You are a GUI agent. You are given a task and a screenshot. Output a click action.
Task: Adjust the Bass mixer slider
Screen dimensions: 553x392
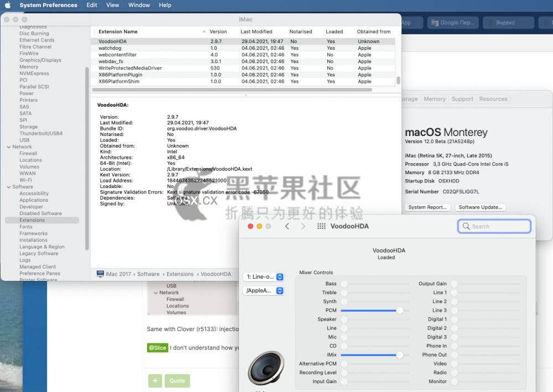tap(375, 284)
